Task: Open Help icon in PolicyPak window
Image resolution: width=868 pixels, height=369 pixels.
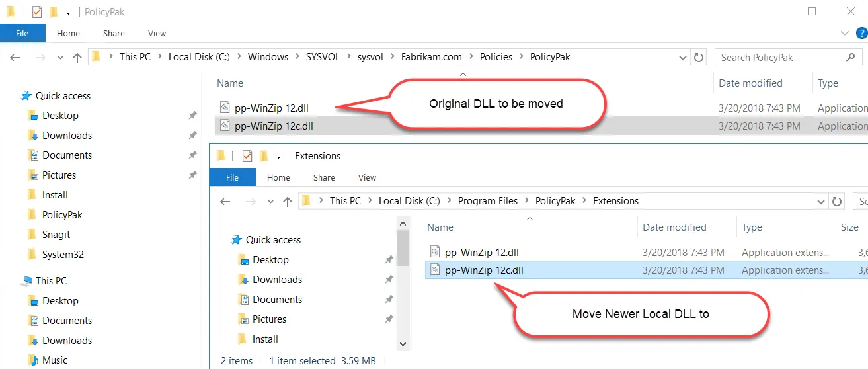Action: point(861,33)
